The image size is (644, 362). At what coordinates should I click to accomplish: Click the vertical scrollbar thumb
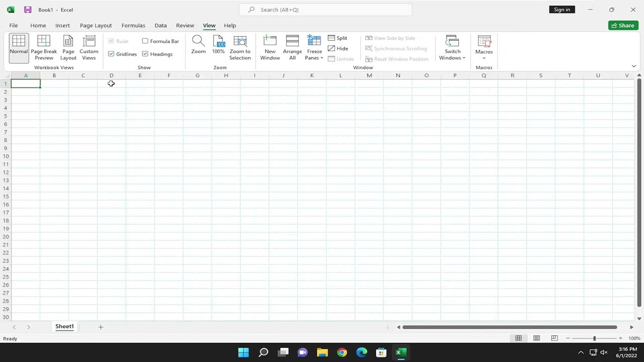[x=639, y=193]
